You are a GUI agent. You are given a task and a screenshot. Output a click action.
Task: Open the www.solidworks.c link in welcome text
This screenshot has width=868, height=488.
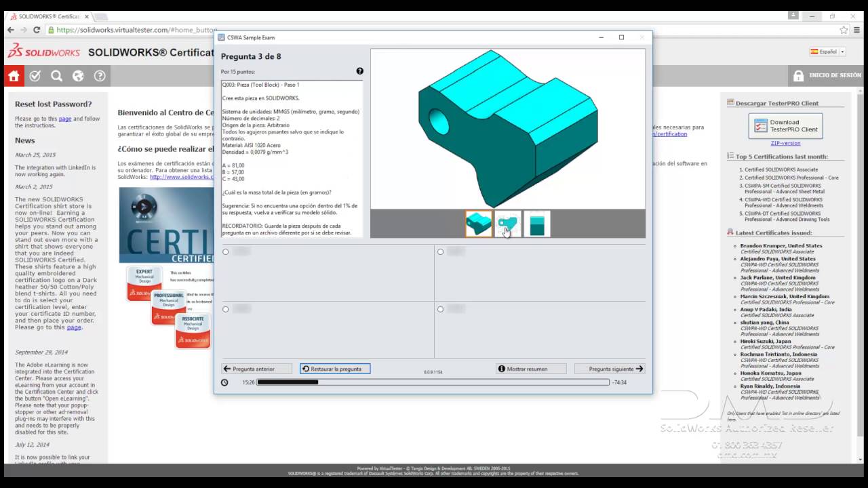coord(182,177)
